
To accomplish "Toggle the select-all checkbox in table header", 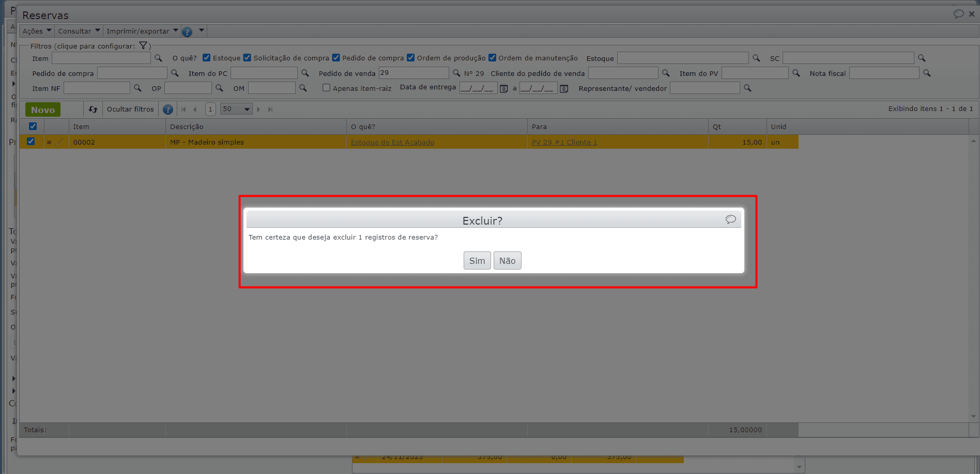I will pyautogui.click(x=33, y=127).
